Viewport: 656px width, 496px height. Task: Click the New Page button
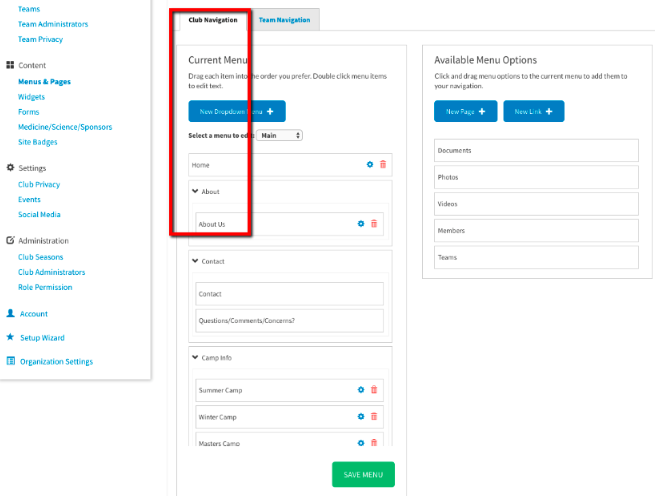(465, 112)
